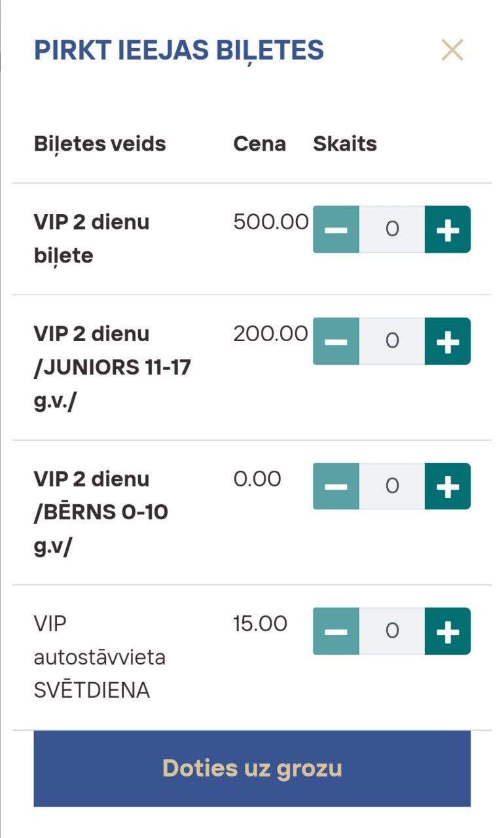Add one JUNIORS 11-17 ticket
This screenshot has height=838, width=504.
click(448, 341)
